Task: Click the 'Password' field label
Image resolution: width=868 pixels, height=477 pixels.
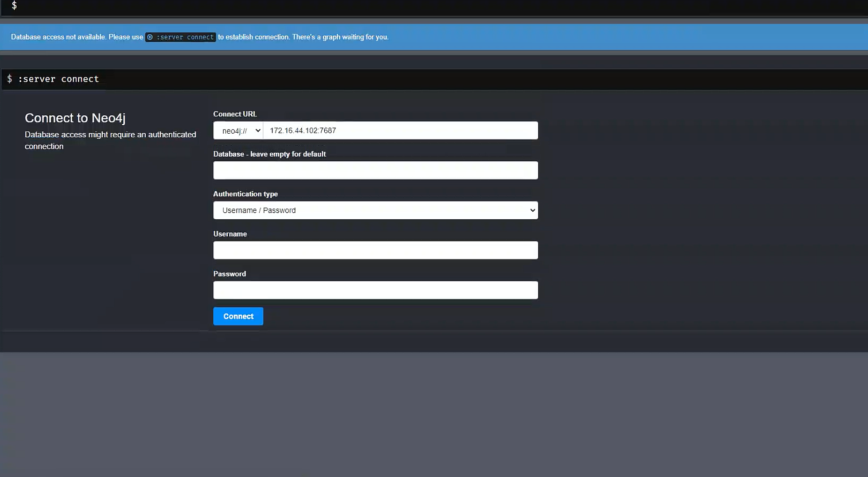Action: (229, 274)
